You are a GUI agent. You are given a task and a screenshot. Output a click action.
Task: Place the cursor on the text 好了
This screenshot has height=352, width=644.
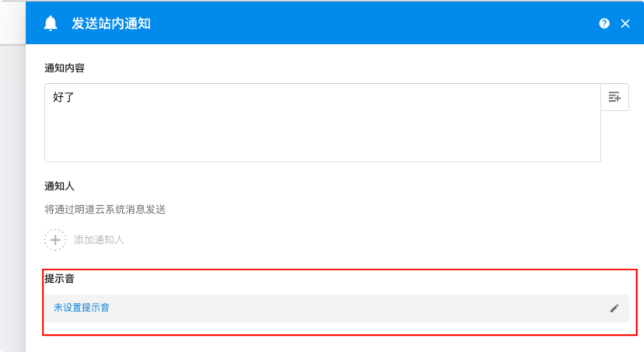[63, 98]
